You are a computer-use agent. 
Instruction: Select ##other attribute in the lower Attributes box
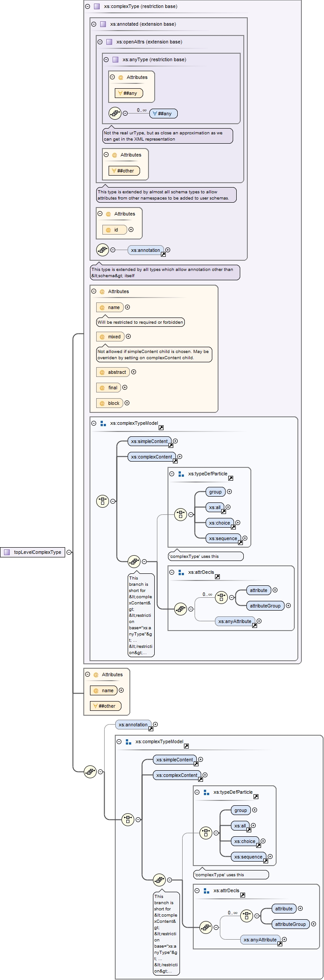click(105, 706)
